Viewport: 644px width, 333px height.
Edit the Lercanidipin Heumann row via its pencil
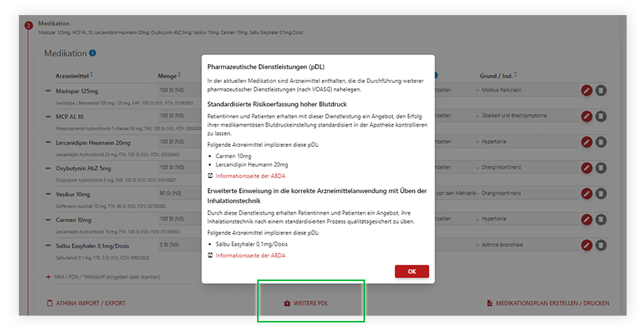tap(587, 142)
